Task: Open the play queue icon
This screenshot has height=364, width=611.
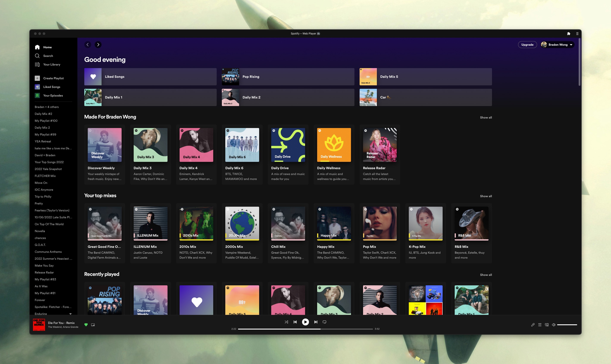Action: click(540, 325)
